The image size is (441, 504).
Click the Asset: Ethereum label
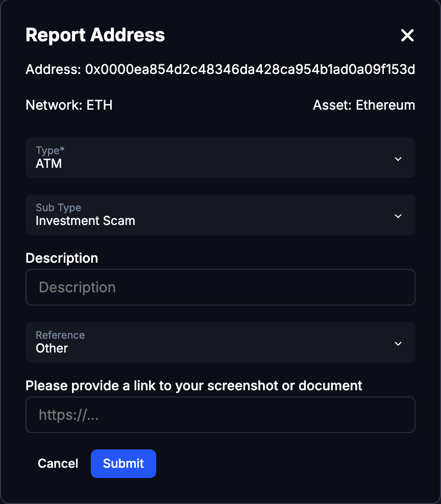tap(364, 105)
